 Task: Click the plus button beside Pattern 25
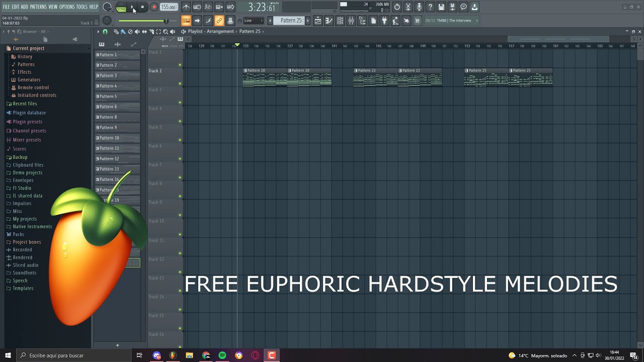tap(308, 21)
